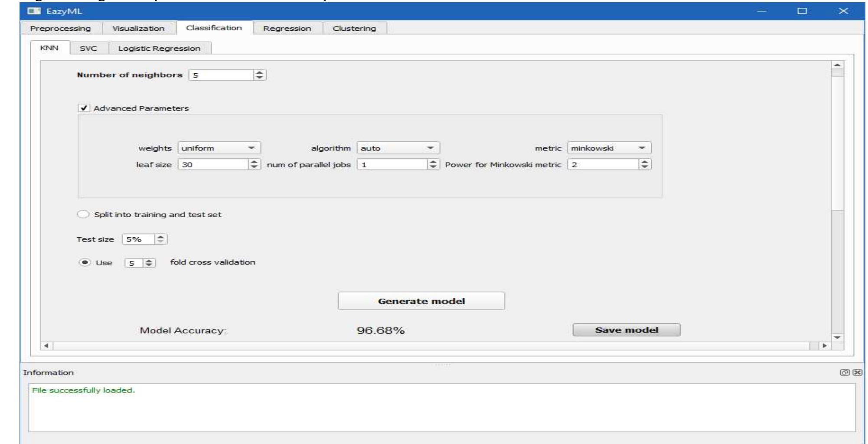Image resolution: width=868 pixels, height=444 pixels.
Task: Click the vertical scrollbar down arrow
Action: point(837,337)
